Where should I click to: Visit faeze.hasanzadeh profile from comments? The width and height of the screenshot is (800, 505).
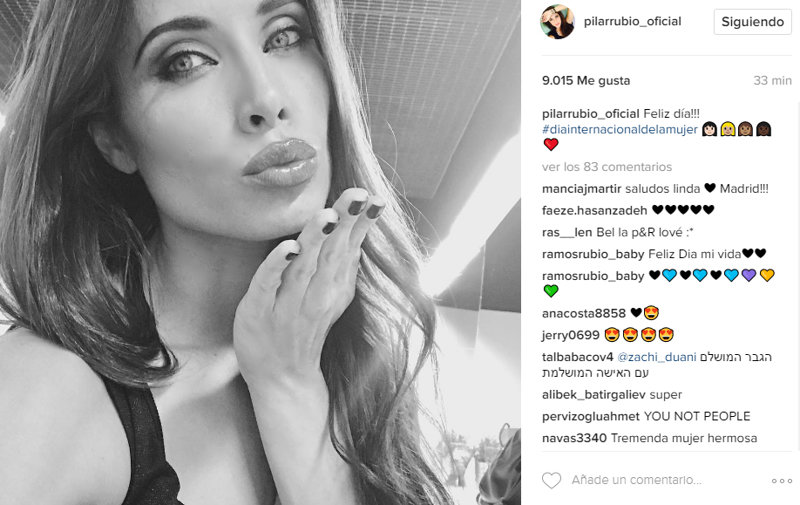[594, 210]
